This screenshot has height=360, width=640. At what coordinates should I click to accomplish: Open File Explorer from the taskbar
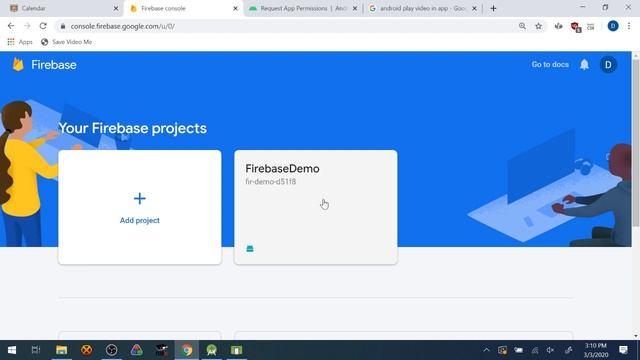62,350
